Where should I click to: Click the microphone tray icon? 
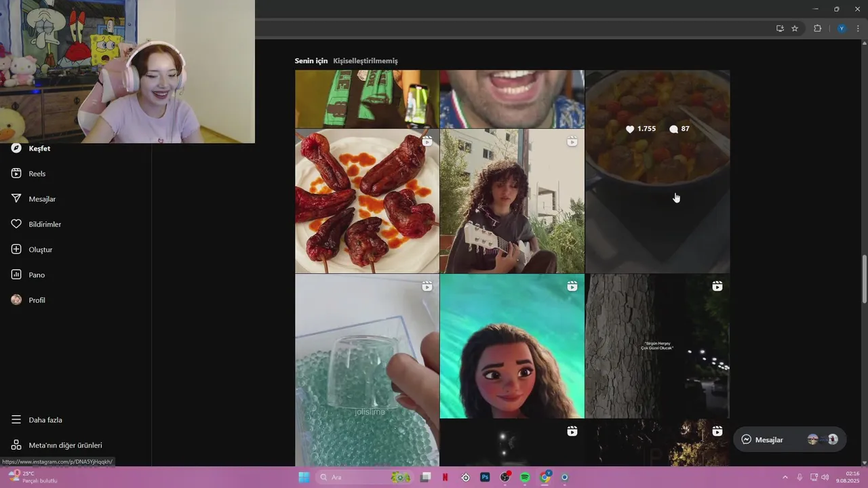(x=800, y=477)
